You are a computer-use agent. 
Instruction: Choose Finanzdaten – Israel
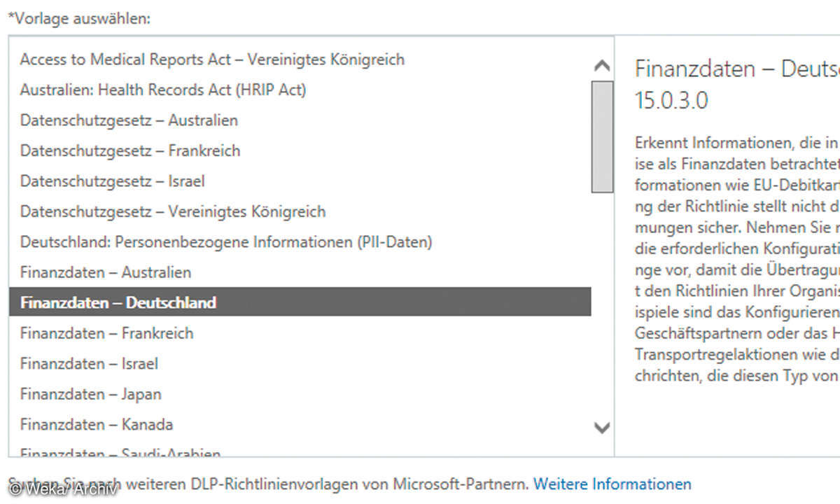pyautogui.click(x=89, y=363)
